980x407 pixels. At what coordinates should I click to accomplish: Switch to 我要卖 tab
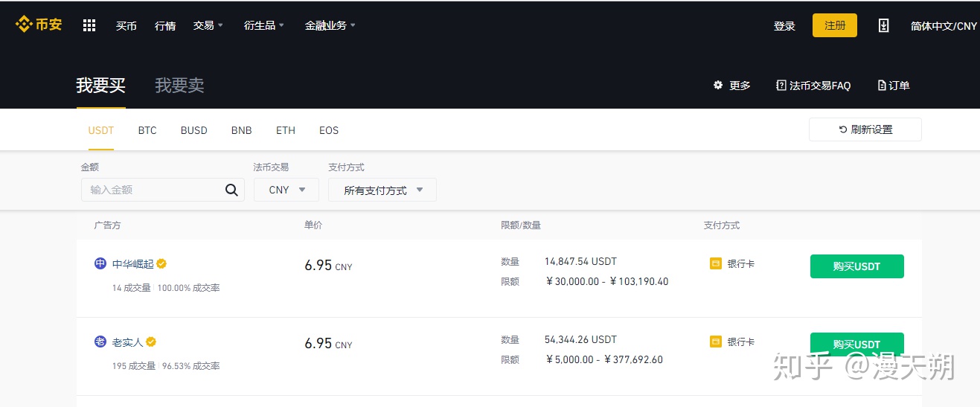click(x=179, y=86)
